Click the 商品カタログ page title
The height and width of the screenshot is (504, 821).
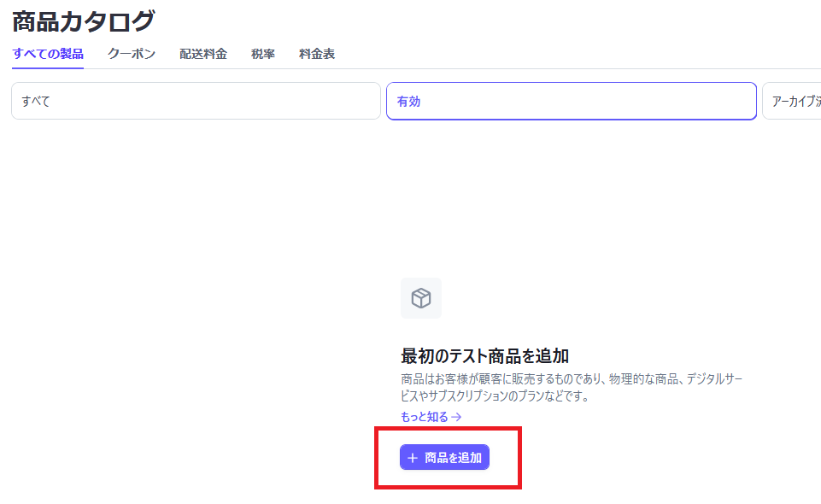(x=83, y=21)
